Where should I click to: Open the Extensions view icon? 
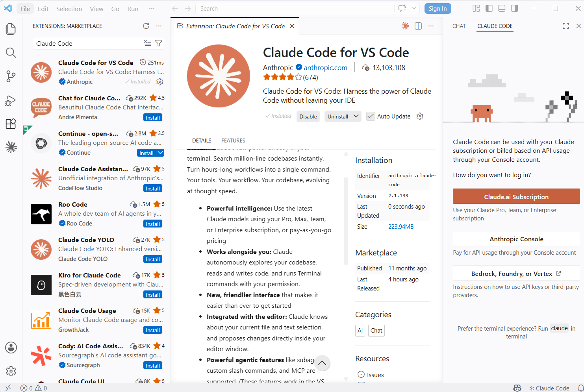tap(11, 124)
